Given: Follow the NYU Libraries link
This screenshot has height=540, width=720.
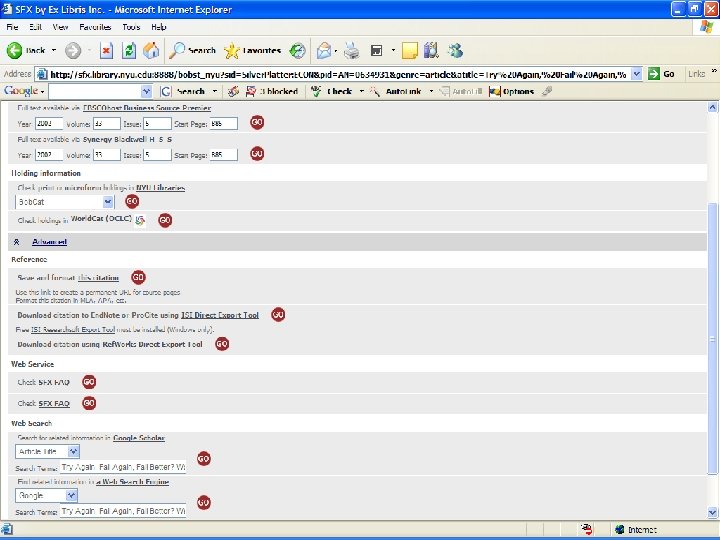Looking at the screenshot, I should coord(160,187).
